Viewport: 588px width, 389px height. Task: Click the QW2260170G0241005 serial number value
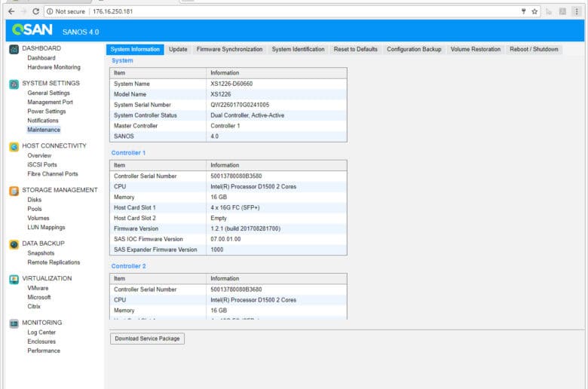(240, 105)
